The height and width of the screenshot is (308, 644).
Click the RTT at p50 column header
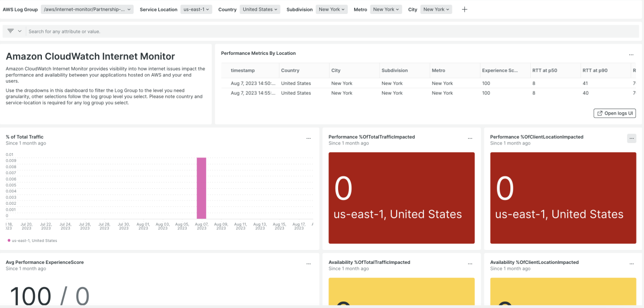click(545, 70)
